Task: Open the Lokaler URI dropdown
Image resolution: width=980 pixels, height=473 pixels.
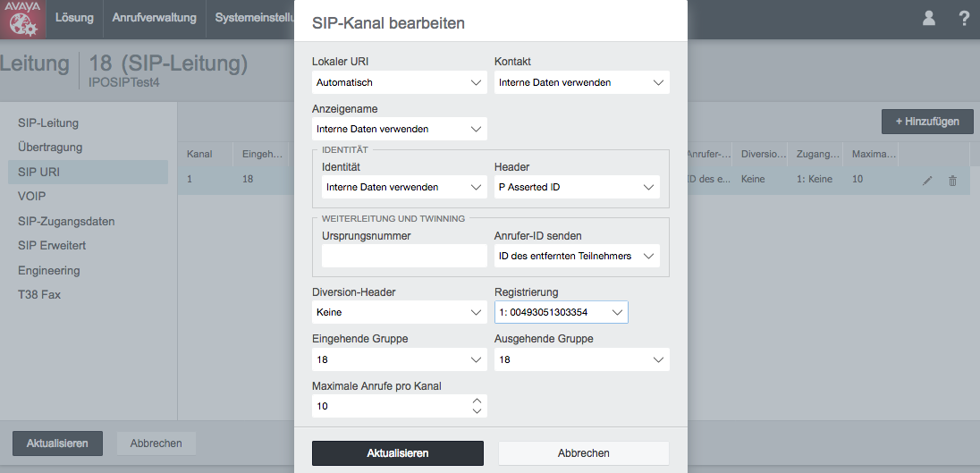Action: pos(400,82)
